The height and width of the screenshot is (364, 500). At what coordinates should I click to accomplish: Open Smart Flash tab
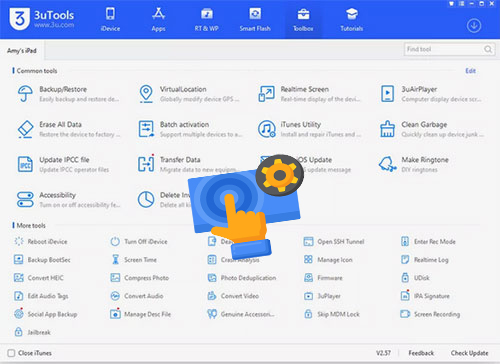pyautogui.click(x=255, y=19)
